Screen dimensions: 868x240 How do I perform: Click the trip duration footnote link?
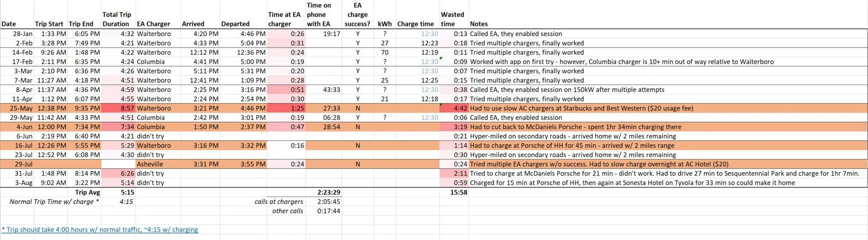point(100,229)
